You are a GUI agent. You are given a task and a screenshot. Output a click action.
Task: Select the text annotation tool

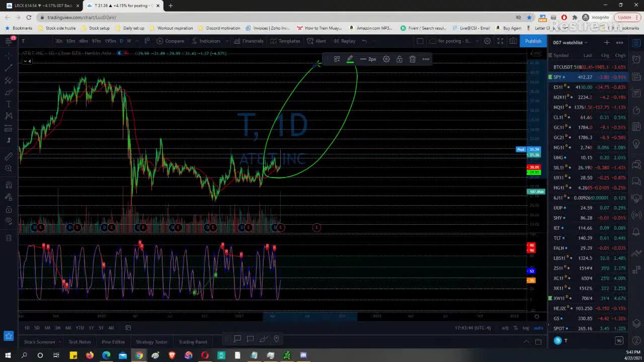(9, 104)
